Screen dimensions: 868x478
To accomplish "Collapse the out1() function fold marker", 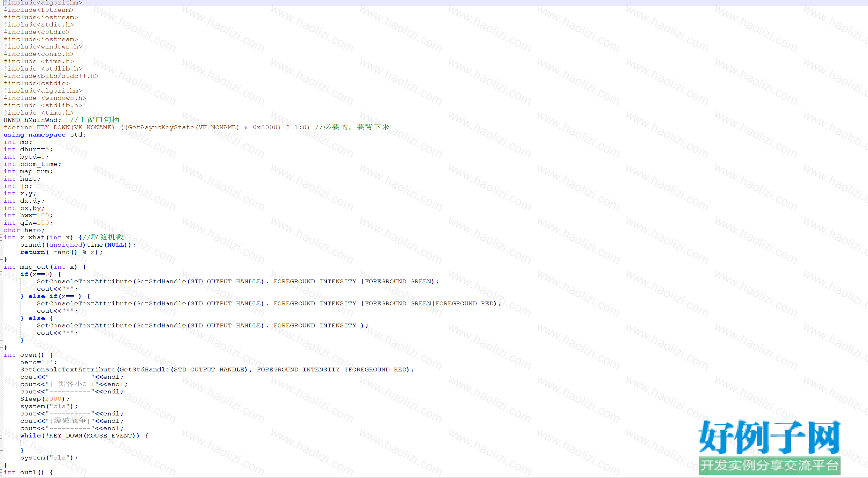I will point(1,473).
